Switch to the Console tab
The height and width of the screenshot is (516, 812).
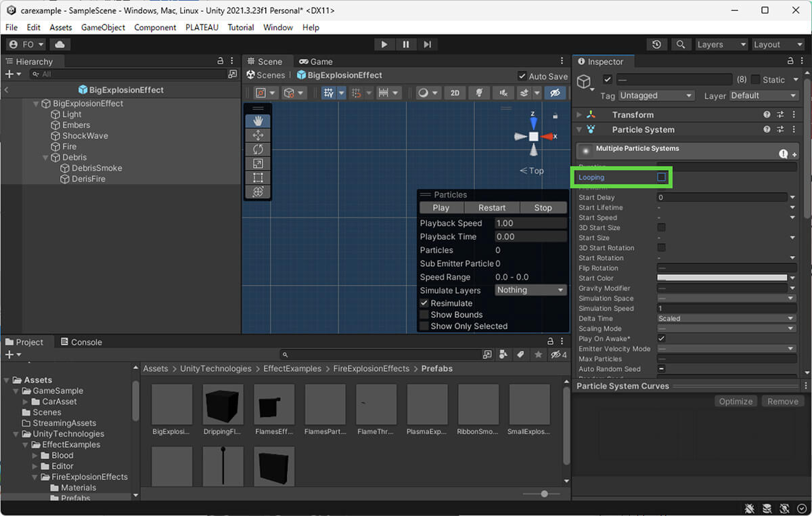click(x=81, y=342)
